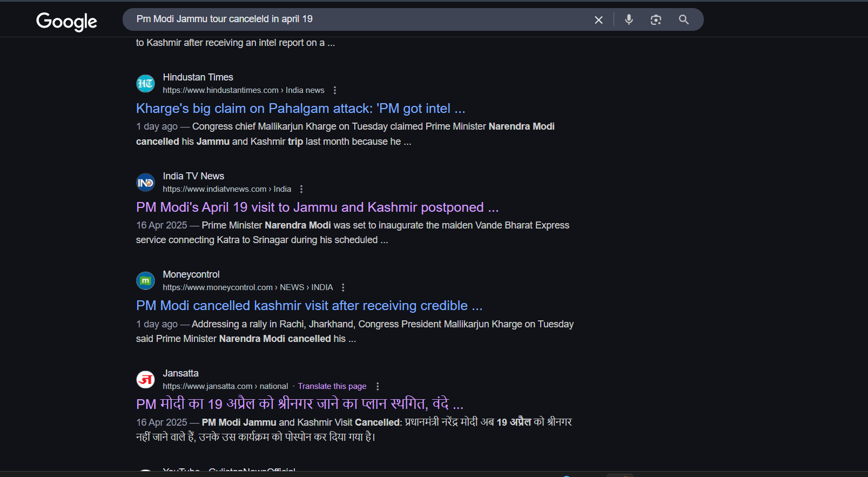Viewport: 868px width, 477px height.
Task: Open PM Modi's April 19 visit postponed link
Action: (317, 207)
